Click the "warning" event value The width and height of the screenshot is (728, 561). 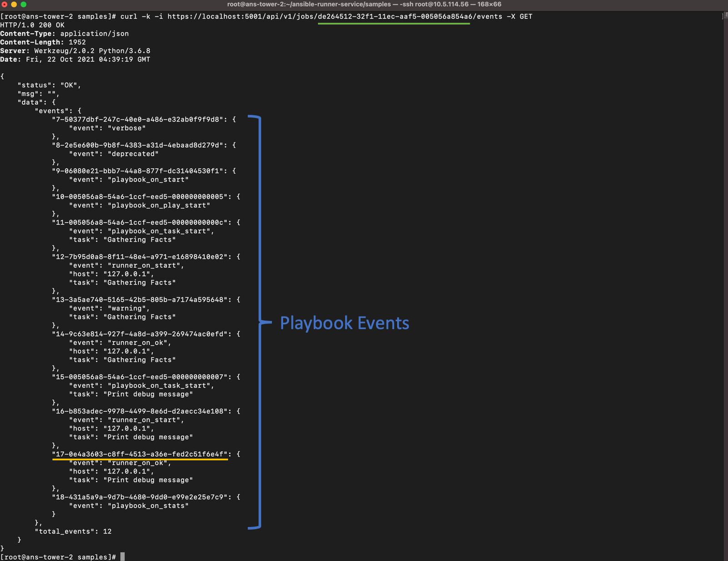point(126,308)
